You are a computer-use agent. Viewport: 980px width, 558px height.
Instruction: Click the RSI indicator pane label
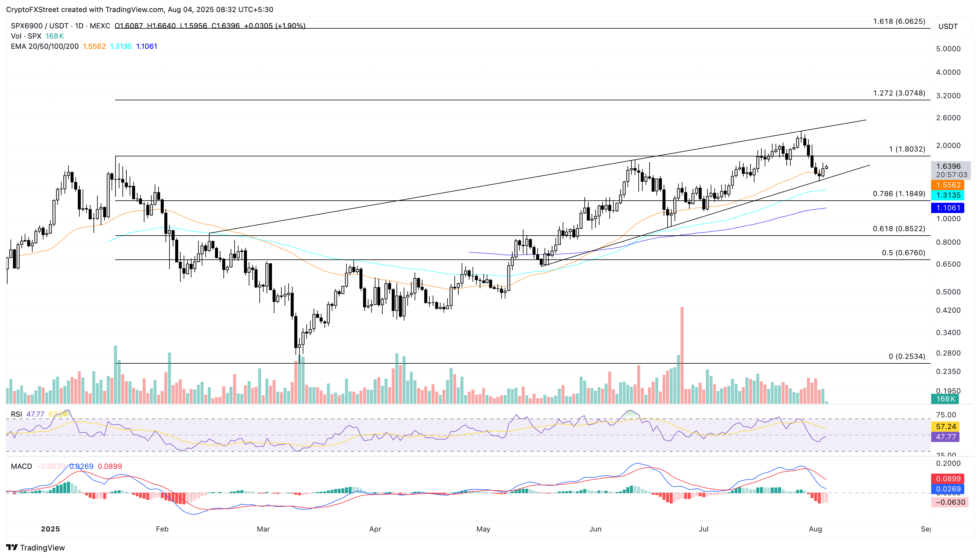(16, 414)
